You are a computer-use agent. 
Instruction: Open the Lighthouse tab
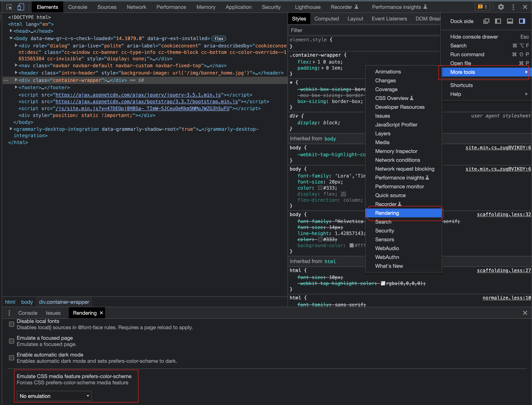(x=308, y=7)
